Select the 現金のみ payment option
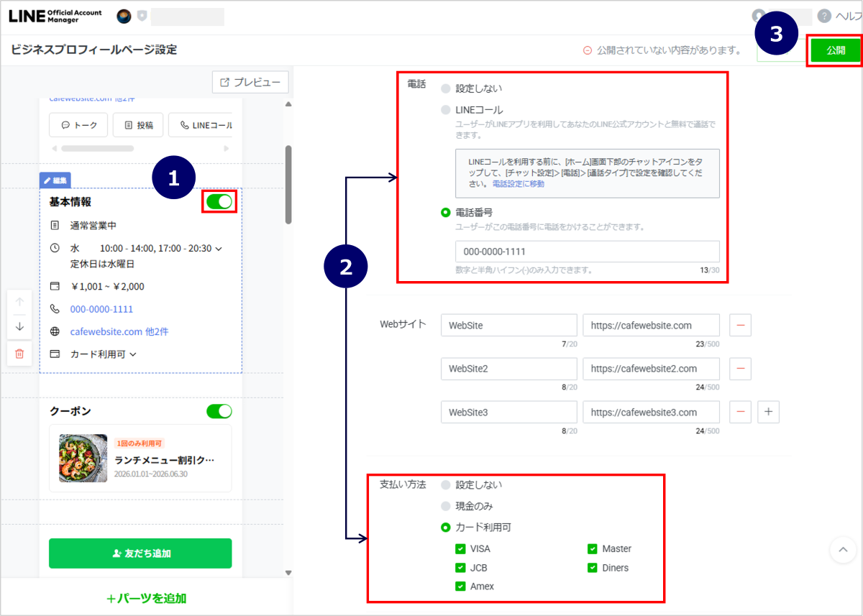 pos(446,506)
